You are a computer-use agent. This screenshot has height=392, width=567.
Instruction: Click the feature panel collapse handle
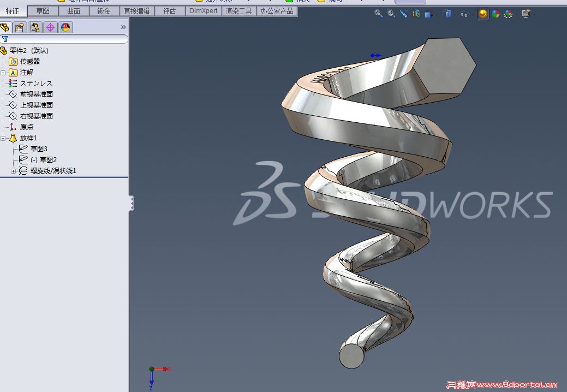click(x=132, y=203)
